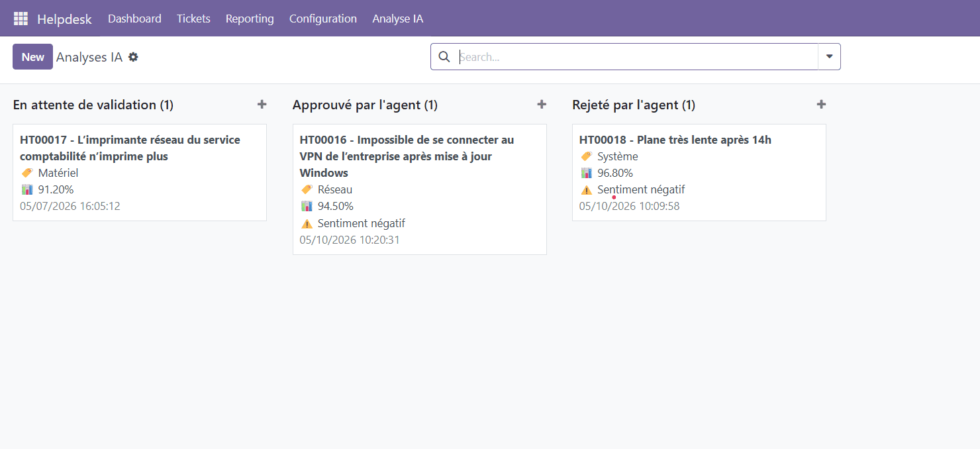The width and height of the screenshot is (980, 449).
Task: Click the chart icon beside 94.50%
Action: tap(307, 206)
